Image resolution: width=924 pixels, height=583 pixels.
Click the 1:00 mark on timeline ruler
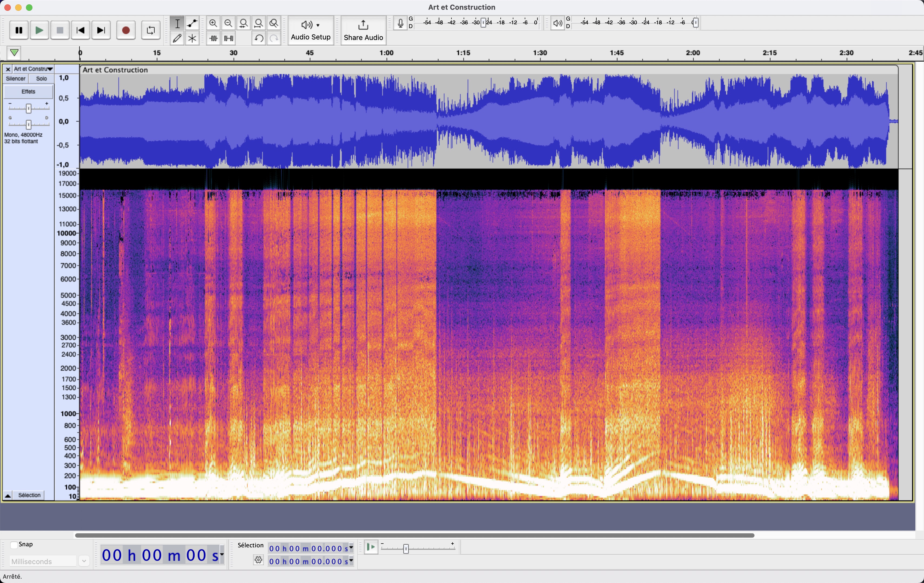tap(386, 53)
